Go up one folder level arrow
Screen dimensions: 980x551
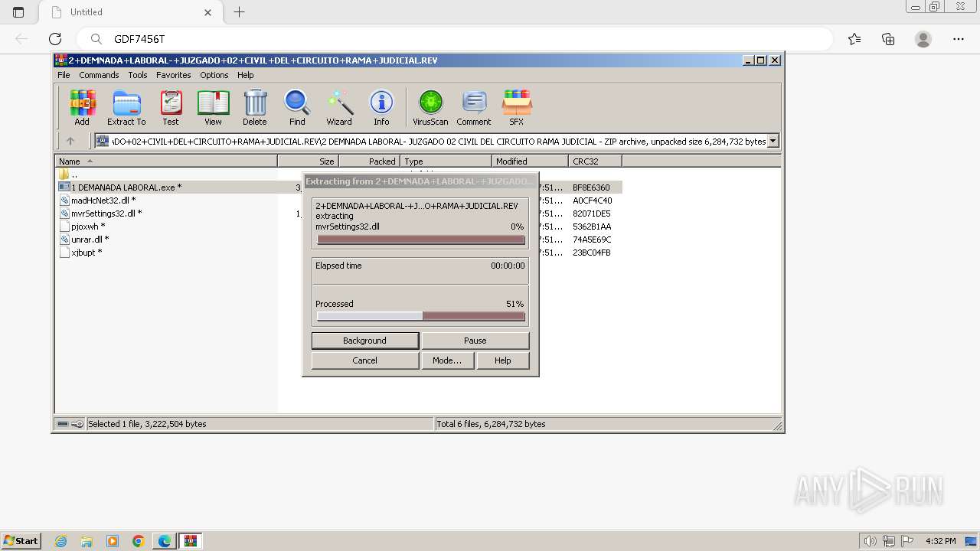tap(70, 141)
